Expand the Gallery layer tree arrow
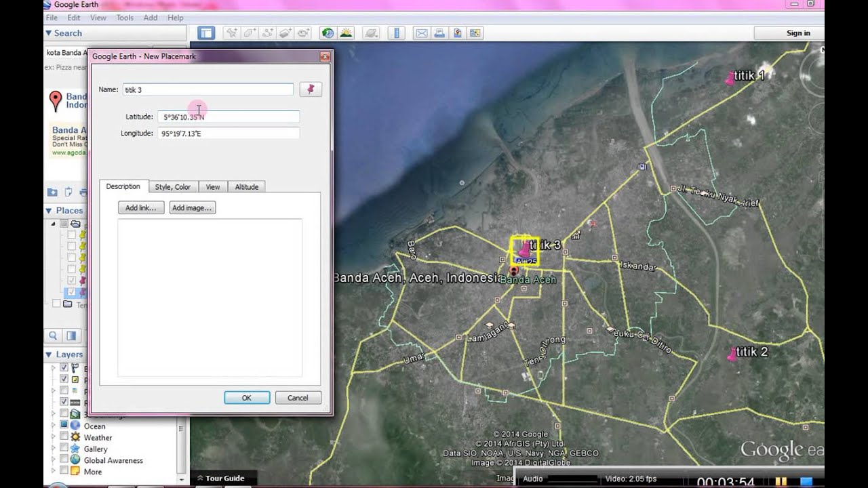Image resolution: width=868 pixels, height=488 pixels. 54,449
